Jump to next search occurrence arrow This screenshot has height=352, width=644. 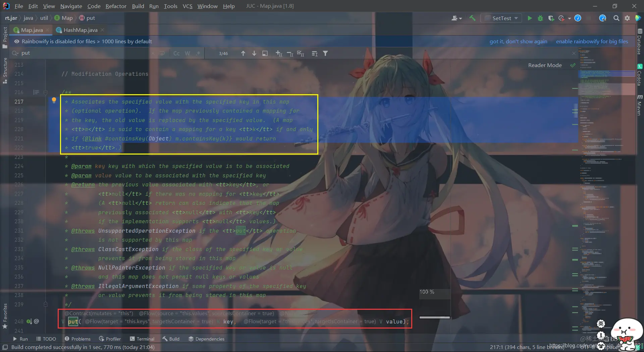pyautogui.click(x=254, y=53)
